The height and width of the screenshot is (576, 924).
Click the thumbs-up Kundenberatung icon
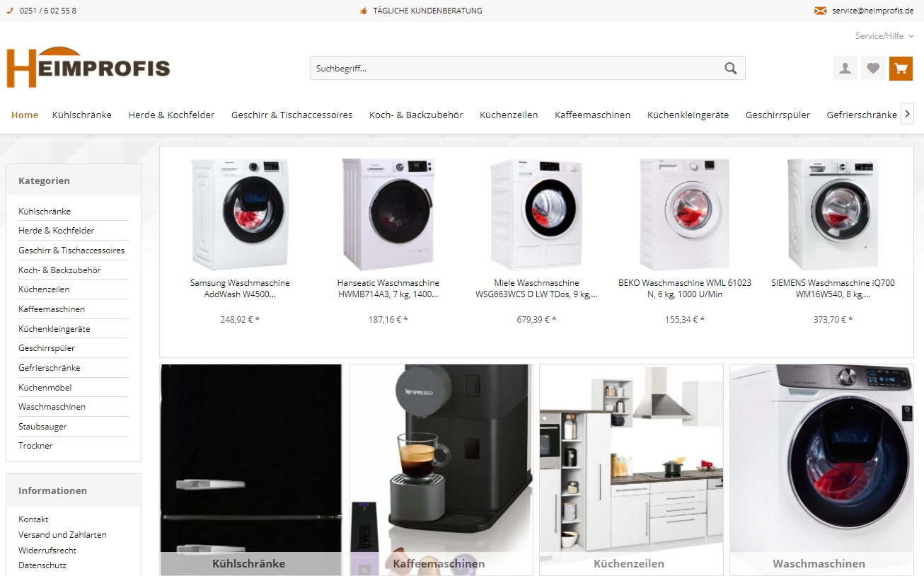(364, 11)
